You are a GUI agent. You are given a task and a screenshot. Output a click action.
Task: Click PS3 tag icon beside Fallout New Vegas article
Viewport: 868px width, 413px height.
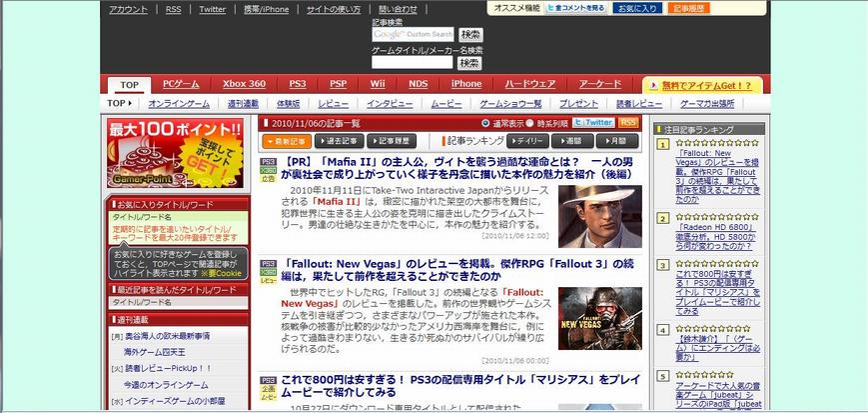(269, 264)
